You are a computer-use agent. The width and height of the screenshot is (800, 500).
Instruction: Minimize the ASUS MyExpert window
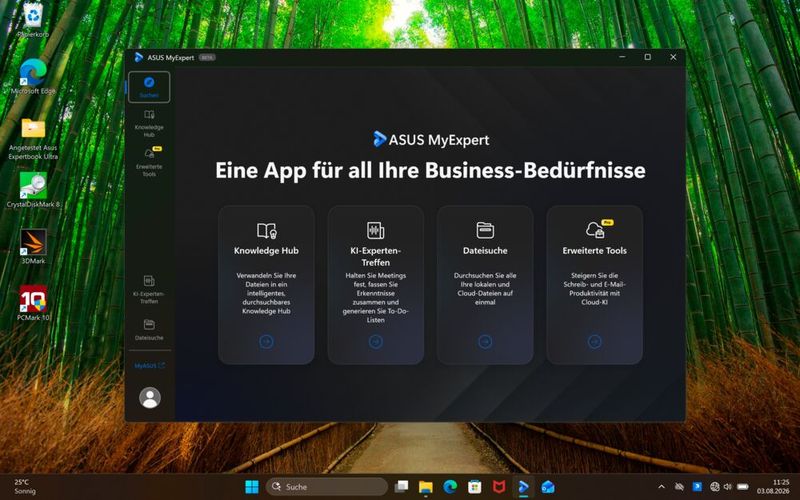(x=622, y=57)
